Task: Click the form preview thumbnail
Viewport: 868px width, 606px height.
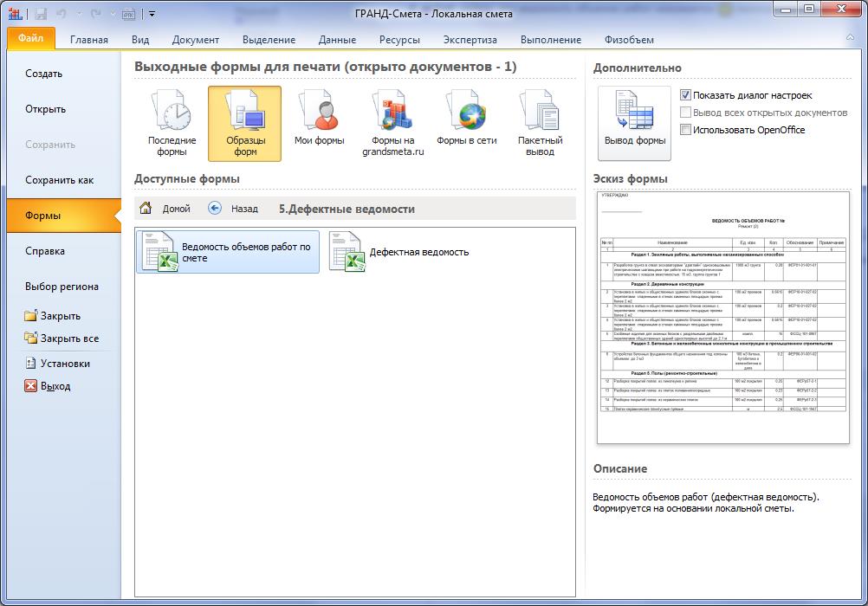Action: click(x=722, y=319)
